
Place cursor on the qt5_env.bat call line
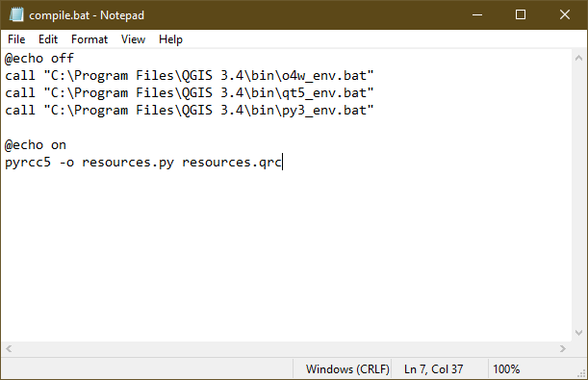(190, 93)
